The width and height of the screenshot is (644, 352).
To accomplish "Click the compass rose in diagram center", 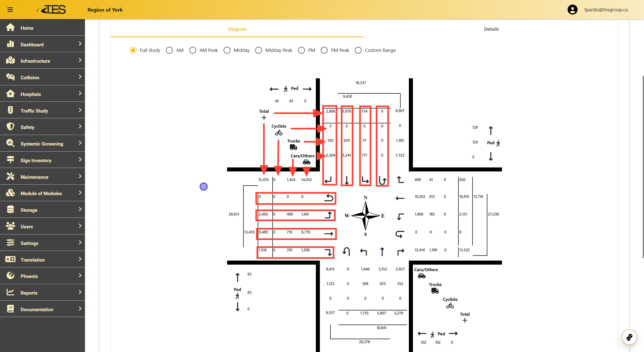I will (x=365, y=216).
